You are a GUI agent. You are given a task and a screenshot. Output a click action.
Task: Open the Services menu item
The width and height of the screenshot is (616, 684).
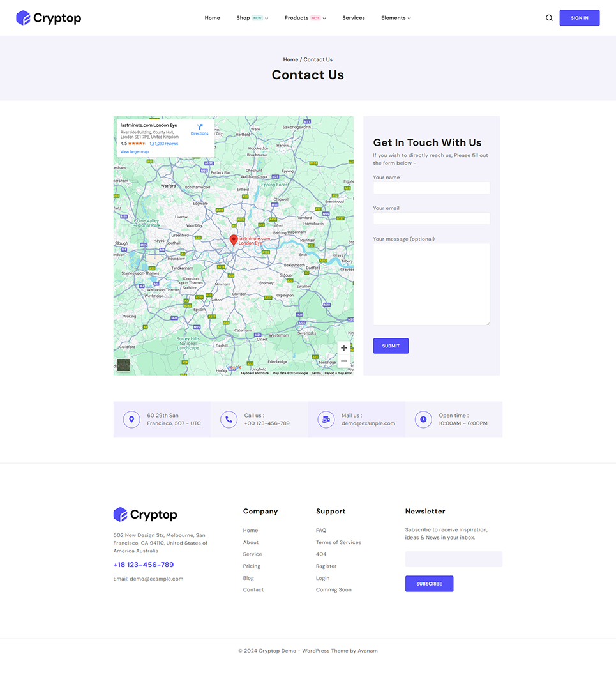point(354,18)
